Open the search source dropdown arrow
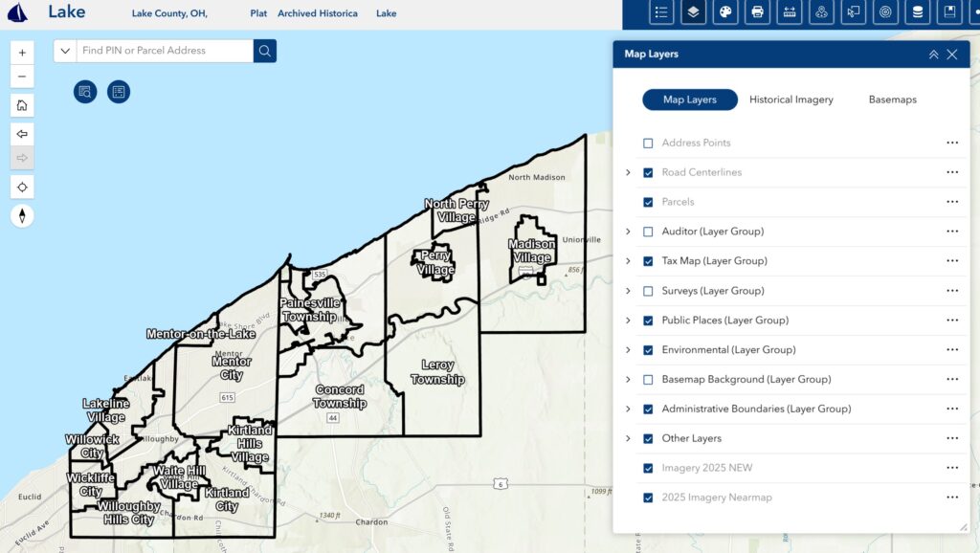 65,51
